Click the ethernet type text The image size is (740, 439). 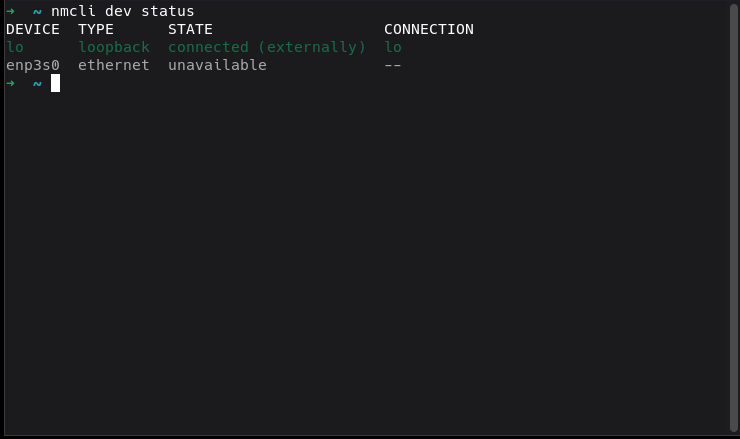114,65
